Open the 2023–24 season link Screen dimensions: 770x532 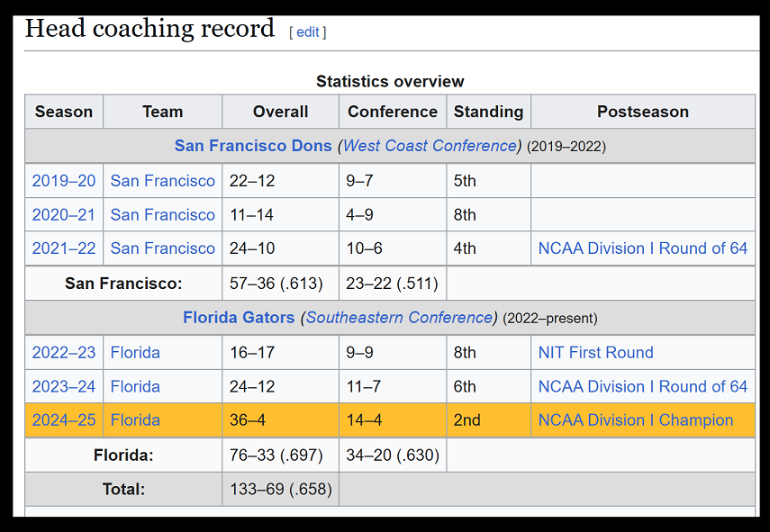click(x=64, y=386)
